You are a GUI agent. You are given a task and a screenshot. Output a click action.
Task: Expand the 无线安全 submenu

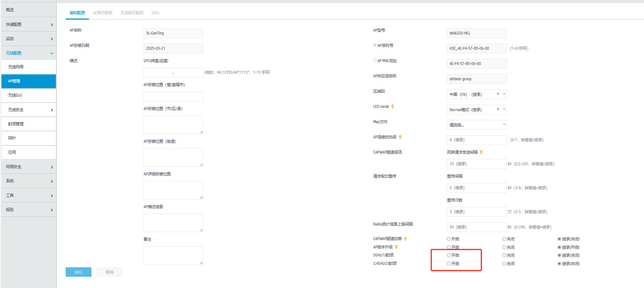[x=29, y=110]
